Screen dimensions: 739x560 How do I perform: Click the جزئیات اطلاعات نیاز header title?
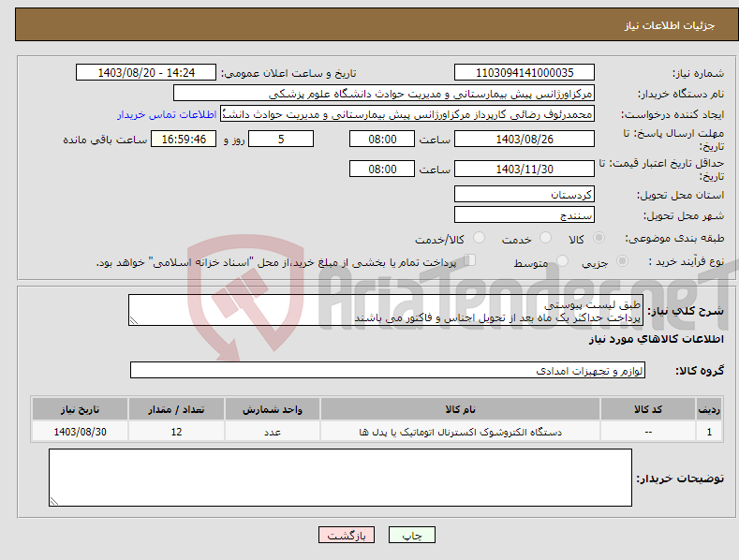pyautogui.click(x=670, y=25)
